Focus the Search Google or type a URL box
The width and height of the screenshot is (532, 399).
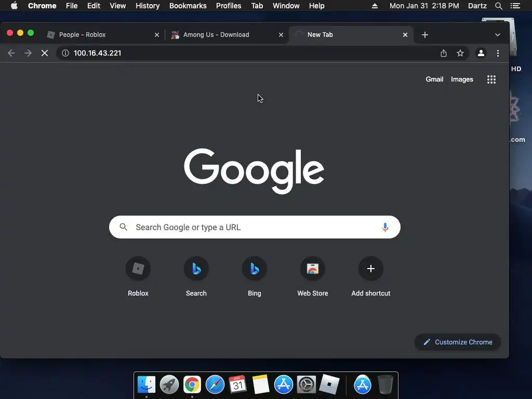click(x=255, y=227)
